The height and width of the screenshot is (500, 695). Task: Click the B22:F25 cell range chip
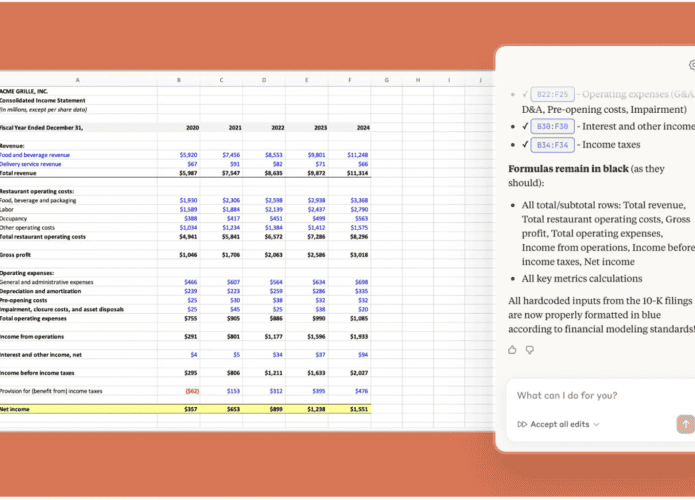(554, 93)
